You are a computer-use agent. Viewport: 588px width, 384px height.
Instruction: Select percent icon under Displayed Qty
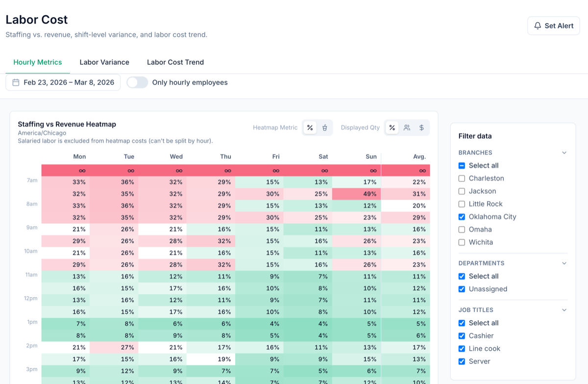click(x=392, y=128)
